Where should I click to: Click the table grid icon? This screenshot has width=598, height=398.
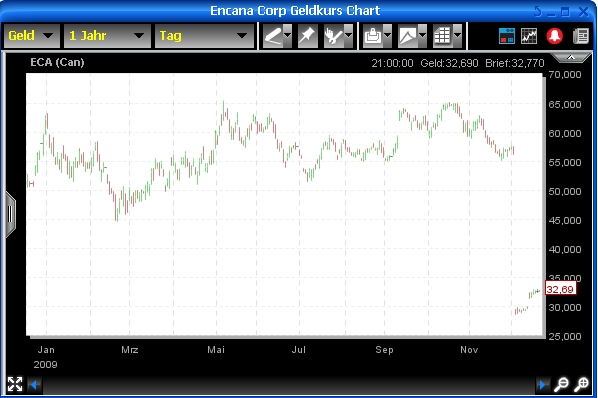click(443, 36)
